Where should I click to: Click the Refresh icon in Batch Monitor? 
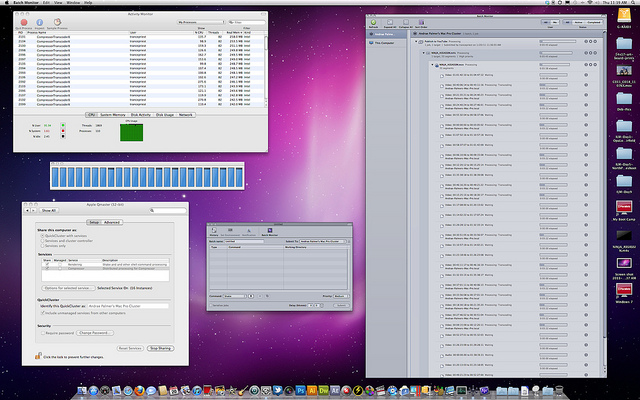(373, 21)
